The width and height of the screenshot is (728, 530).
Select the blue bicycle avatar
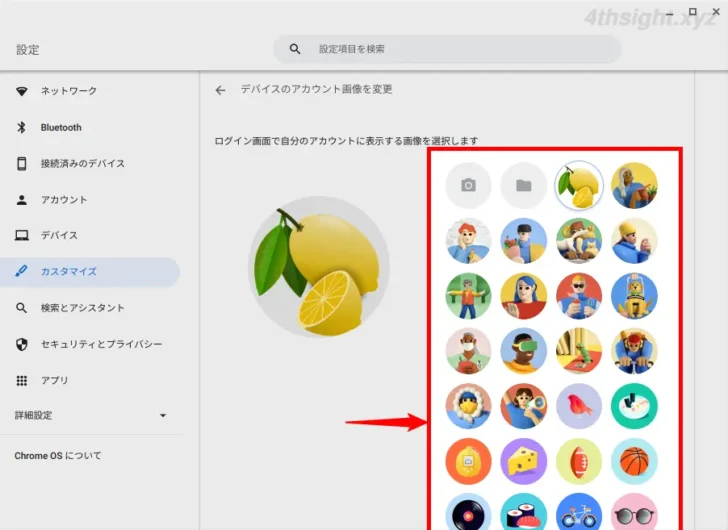click(578, 511)
